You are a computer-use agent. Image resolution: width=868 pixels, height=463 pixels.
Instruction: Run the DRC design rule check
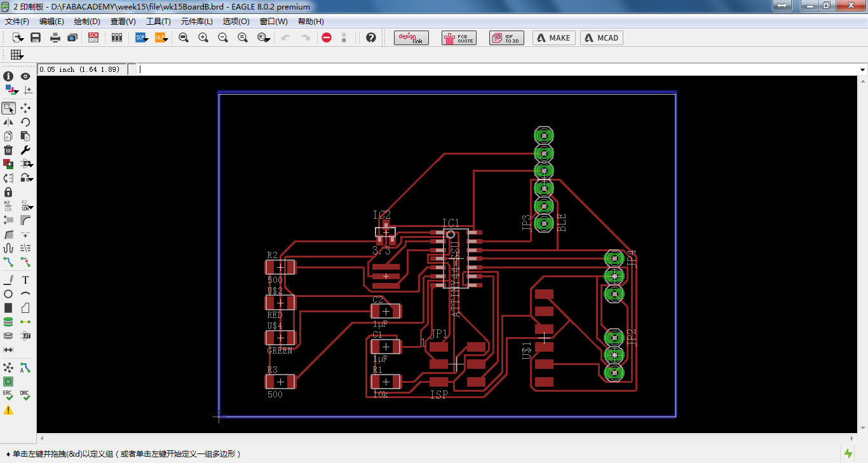pyautogui.click(x=25, y=396)
